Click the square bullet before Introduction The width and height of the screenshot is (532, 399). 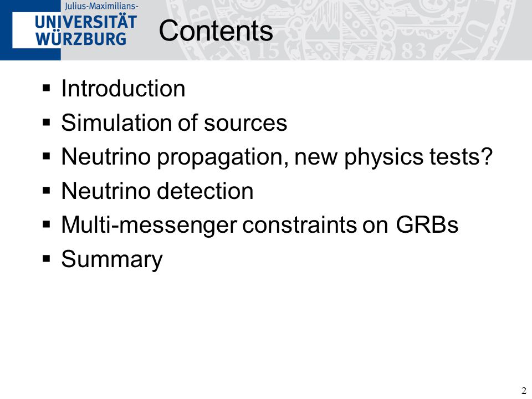47,88
